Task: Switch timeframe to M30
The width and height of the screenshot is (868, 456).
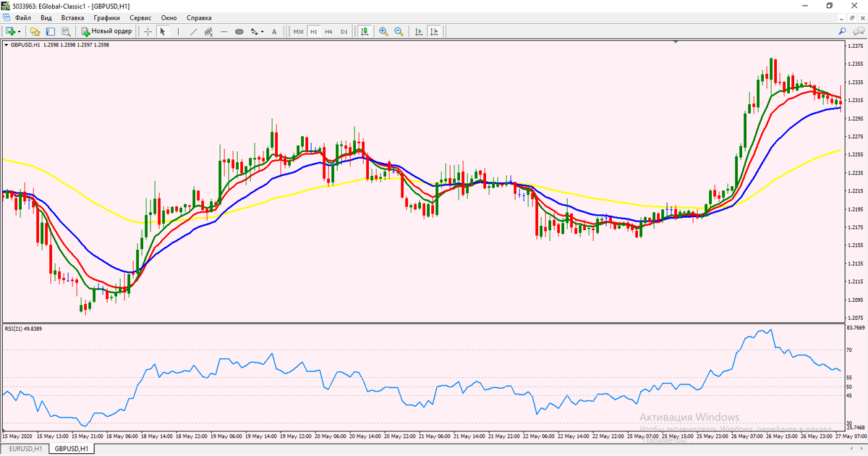Action: (x=298, y=31)
